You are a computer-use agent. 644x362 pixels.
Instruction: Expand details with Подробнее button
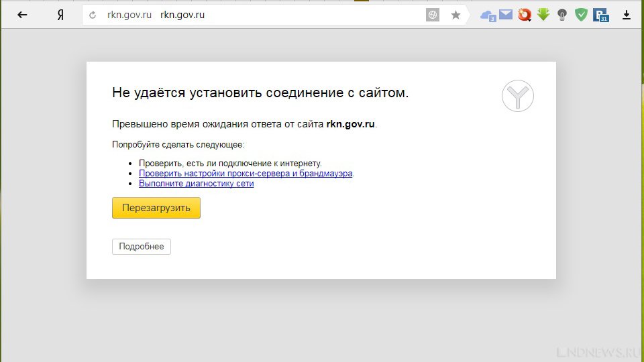pyautogui.click(x=142, y=247)
